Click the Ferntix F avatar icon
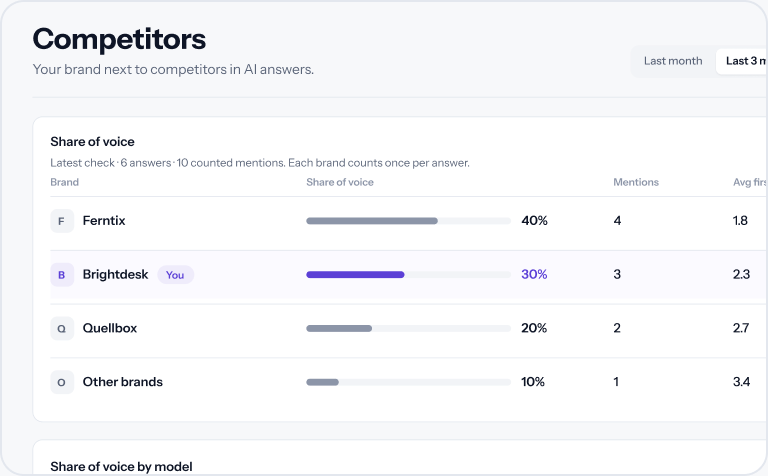The width and height of the screenshot is (768, 476). point(62,221)
